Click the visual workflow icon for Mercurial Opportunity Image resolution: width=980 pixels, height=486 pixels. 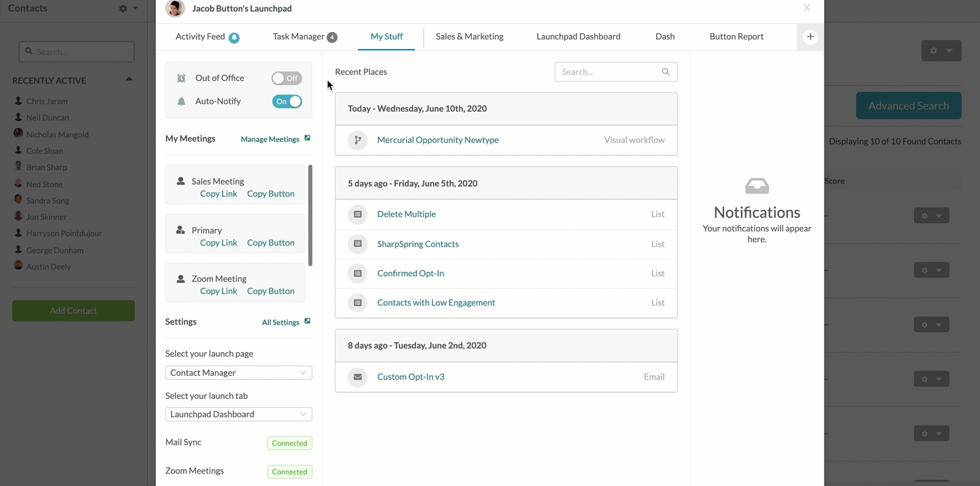[357, 140]
